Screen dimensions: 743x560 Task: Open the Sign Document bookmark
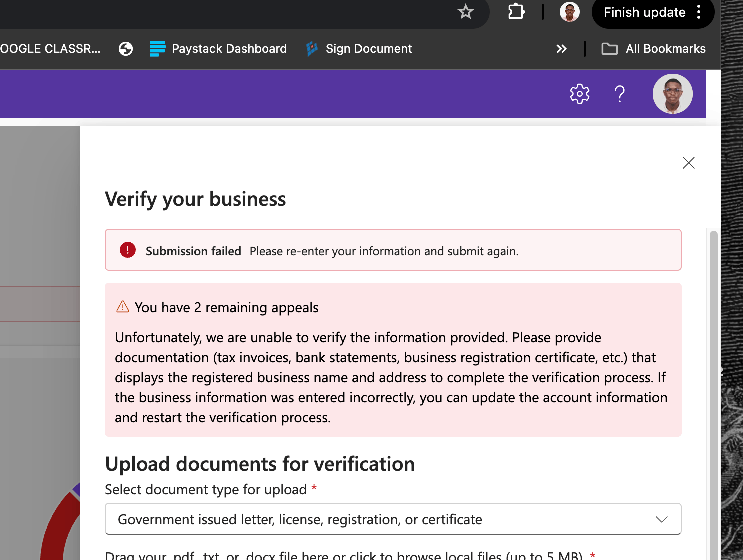(x=359, y=49)
